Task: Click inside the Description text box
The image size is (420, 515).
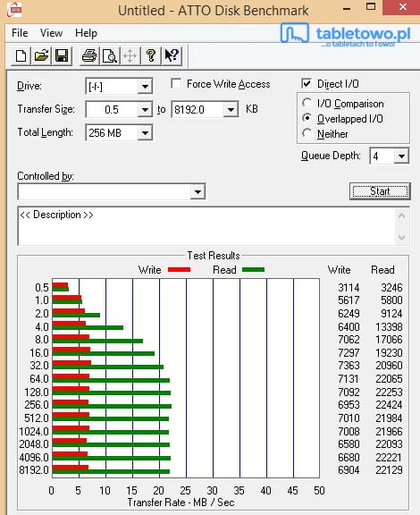Action: tap(207, 226)
